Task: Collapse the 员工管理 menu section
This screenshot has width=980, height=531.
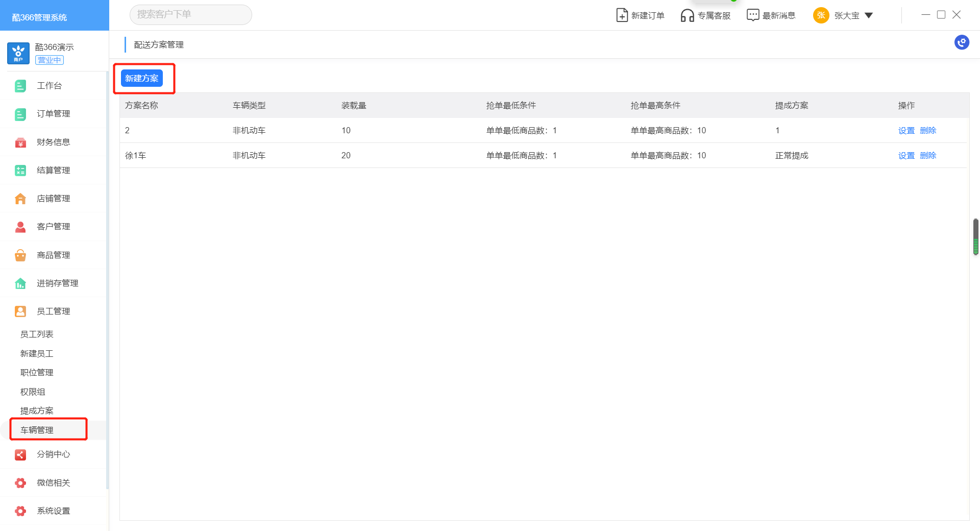Action: (x=53, y=311)
